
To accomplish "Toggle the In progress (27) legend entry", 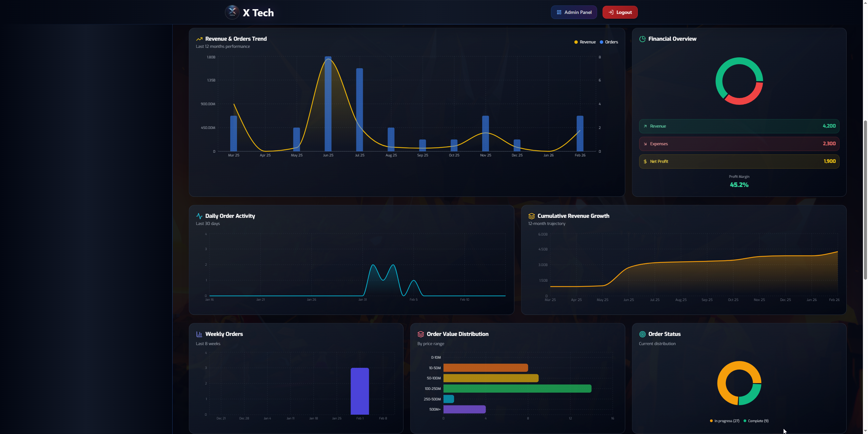I will point(725,421).
